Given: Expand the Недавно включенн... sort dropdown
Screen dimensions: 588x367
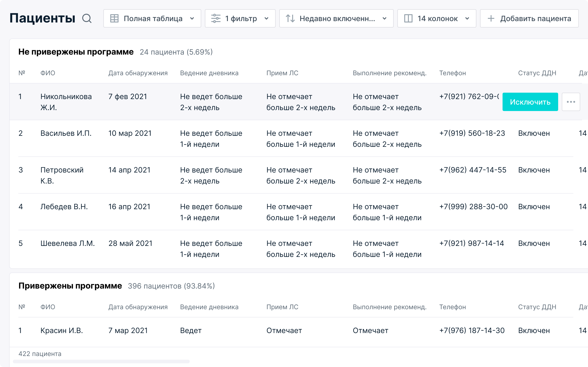Looking at the screenshot, I should [384, 18].
